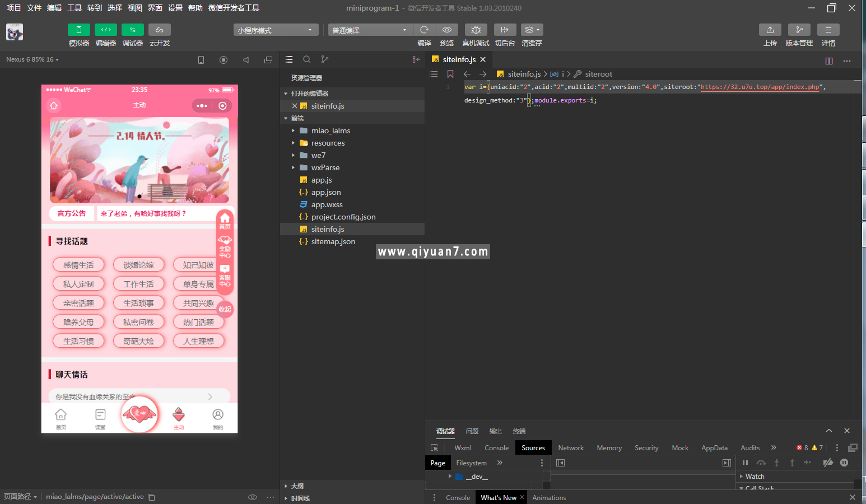The width and height of the screenshot is (866, 504).
Task: Toggle the page path visibility eye icon
Action: pos(253,497)
